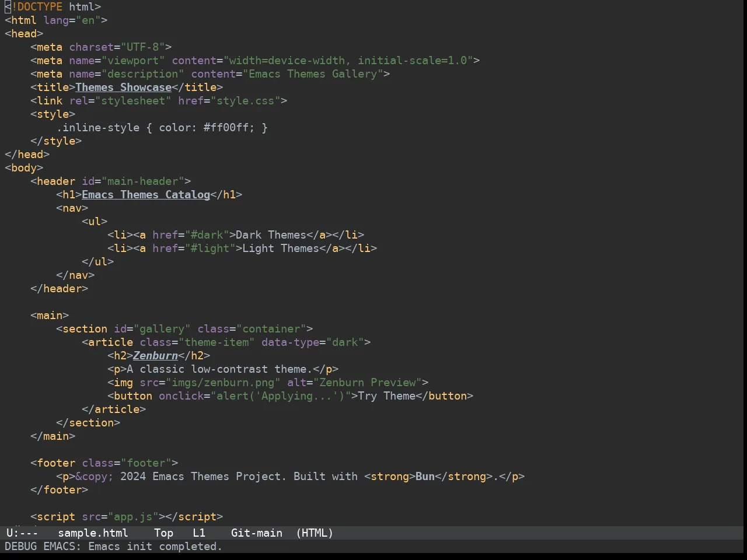
Task: Click the "viewport" name value
Action: (x=133, y=61)
